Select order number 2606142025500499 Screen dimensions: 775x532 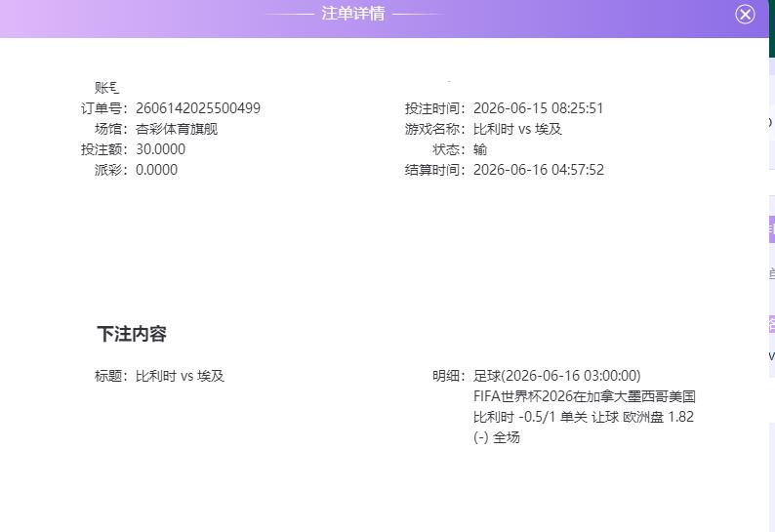click(198, 108)
